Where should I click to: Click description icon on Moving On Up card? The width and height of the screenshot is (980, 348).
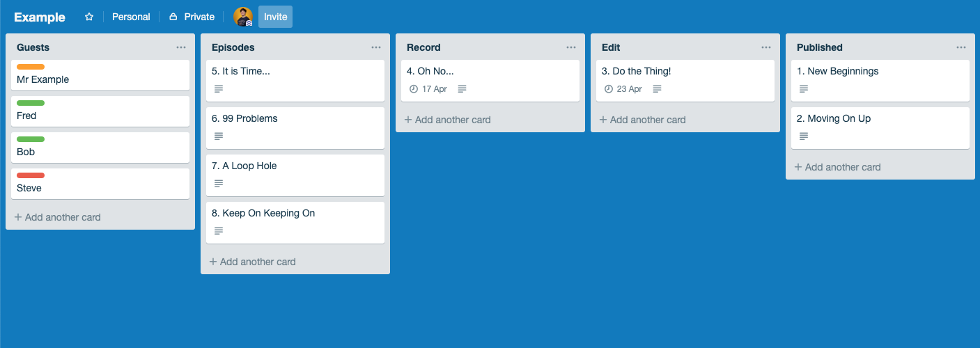tap(804, 136)
